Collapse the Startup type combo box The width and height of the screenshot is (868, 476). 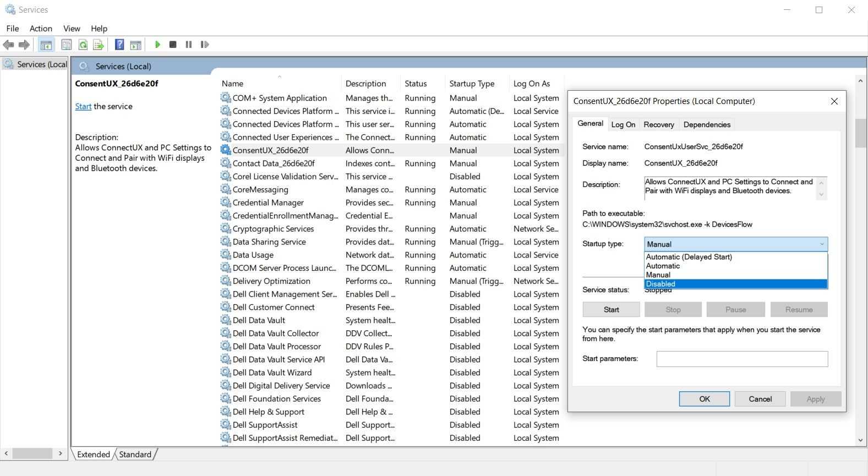[x=821, y=244]
